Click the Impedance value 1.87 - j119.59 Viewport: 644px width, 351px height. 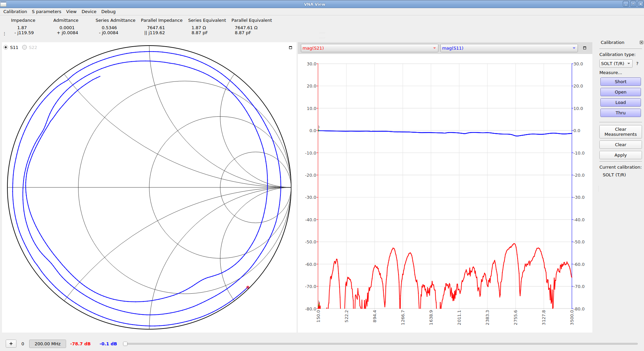click(23, 30)
